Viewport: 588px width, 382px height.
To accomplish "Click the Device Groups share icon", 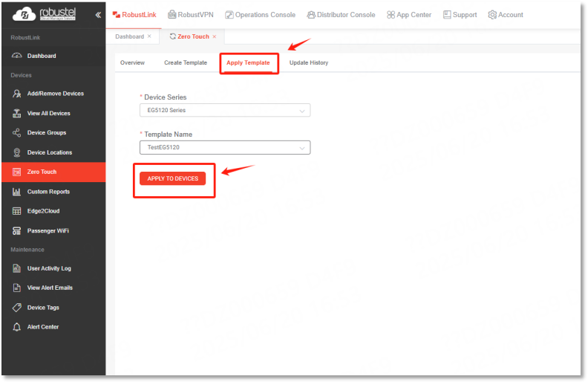I will coord(17,132).
